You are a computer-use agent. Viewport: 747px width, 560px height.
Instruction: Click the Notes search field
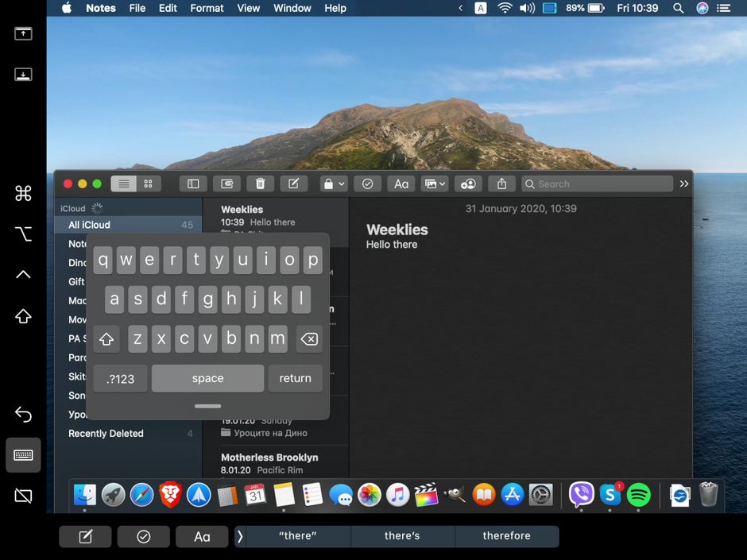[598, 183]
